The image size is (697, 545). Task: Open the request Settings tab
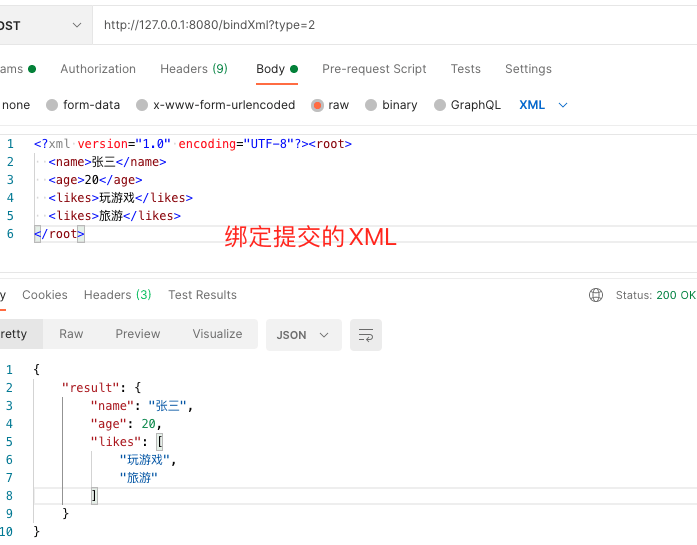click(528, 69)
